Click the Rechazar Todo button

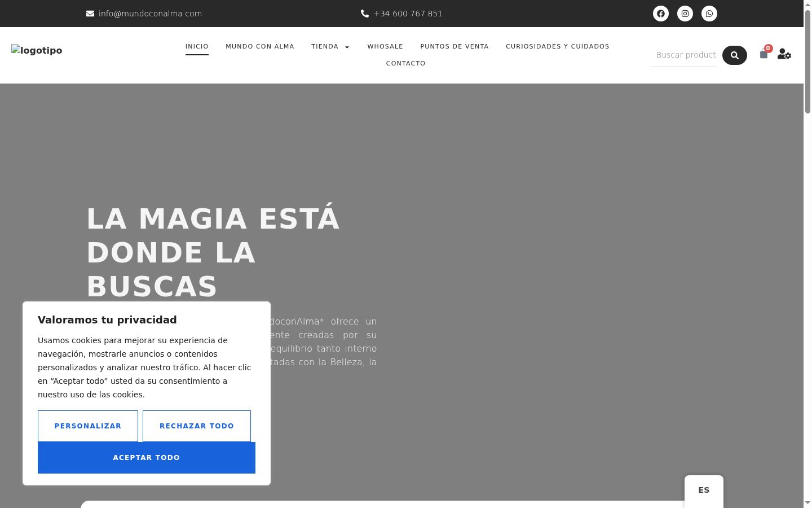197,426
